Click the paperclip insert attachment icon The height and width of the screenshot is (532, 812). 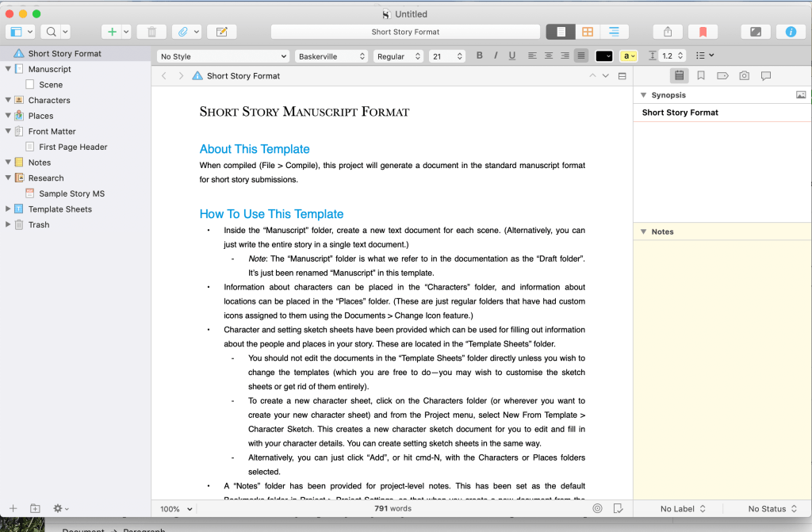pos(183,32)
